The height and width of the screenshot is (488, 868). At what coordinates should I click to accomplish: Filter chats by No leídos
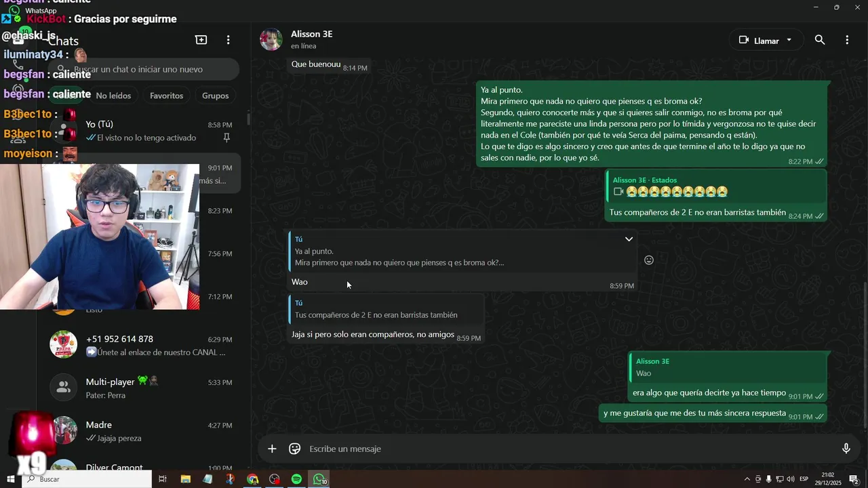tap(113, 96)
